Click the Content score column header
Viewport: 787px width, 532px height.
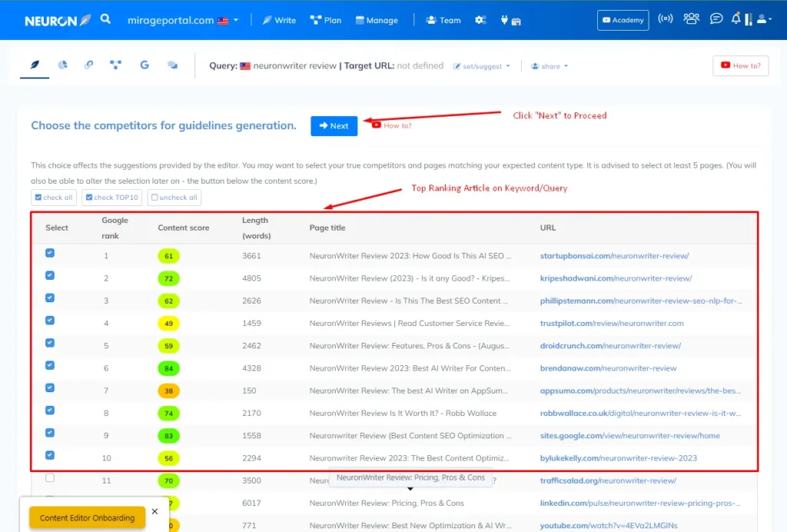tap(184, 228)
